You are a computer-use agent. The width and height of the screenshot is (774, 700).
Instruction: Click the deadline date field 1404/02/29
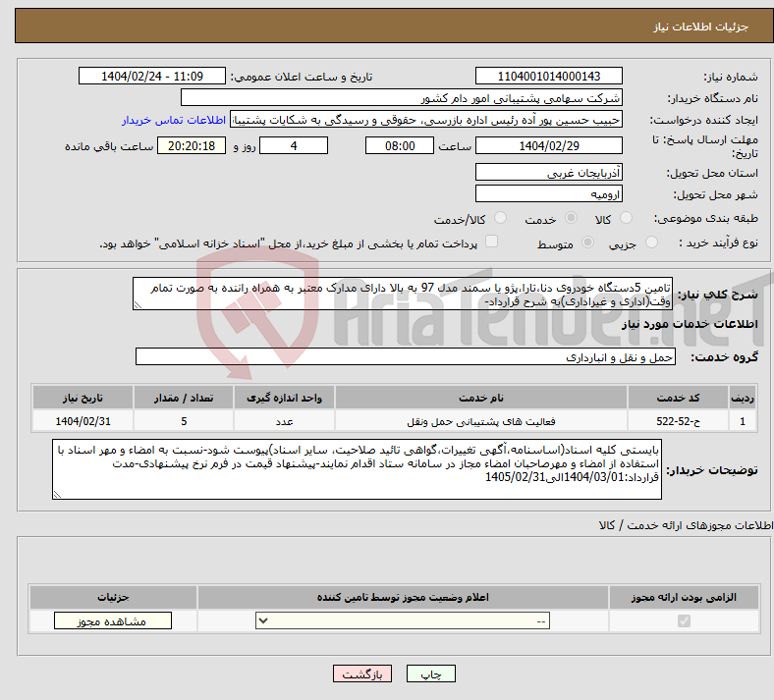point(548,146)
